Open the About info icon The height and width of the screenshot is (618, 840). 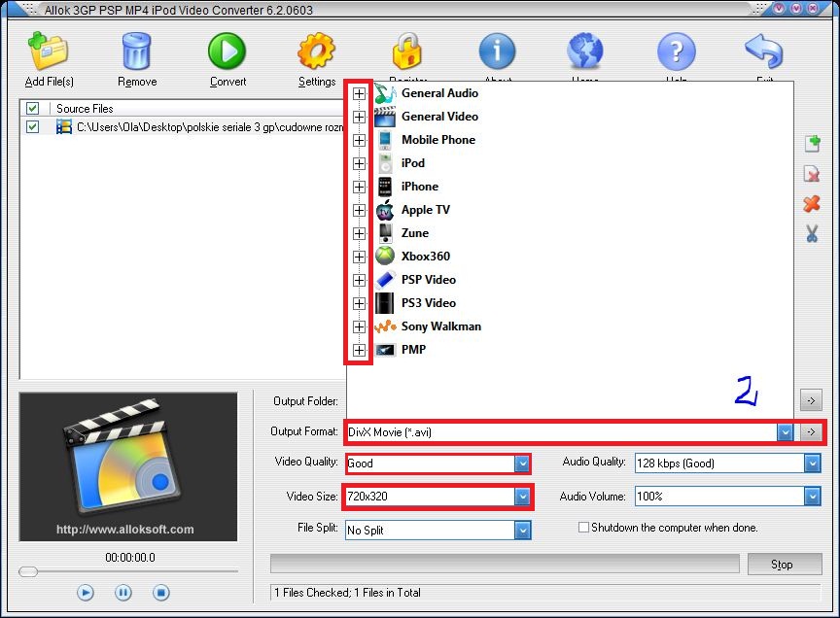(x=497, y=51)
